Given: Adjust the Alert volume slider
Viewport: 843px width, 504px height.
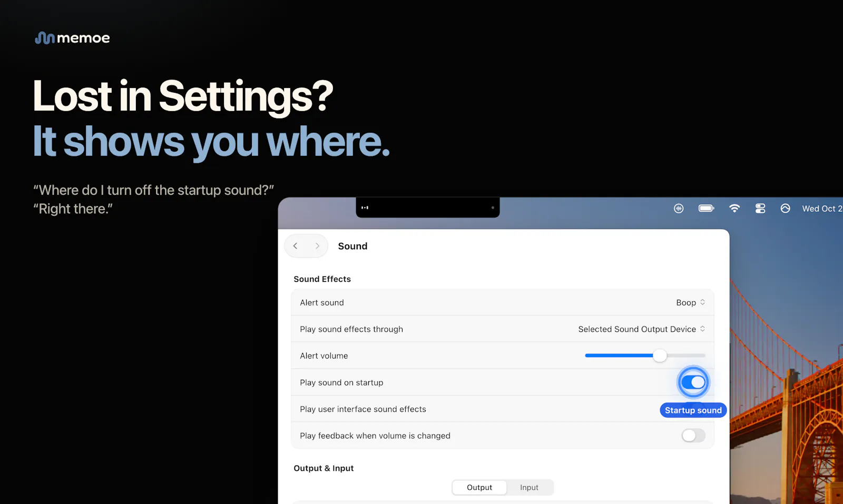Looking at the screenshot, I should [645, 355].
